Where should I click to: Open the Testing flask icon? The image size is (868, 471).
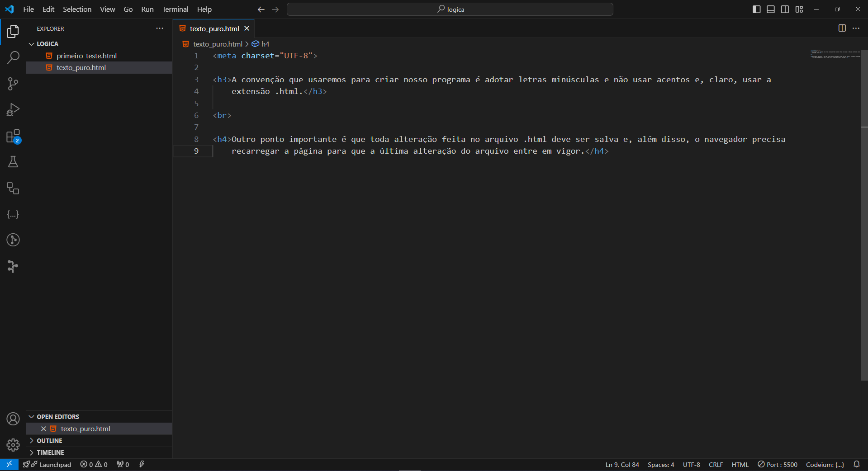(13, 162)
